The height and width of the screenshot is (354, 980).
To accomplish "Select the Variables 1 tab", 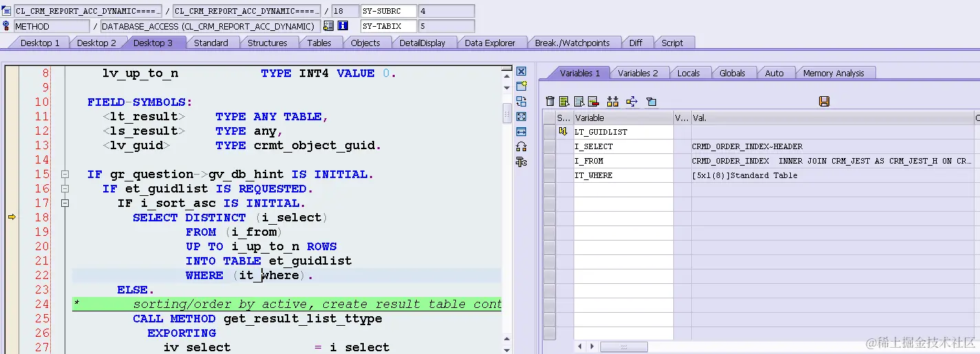I will (580, 73).
